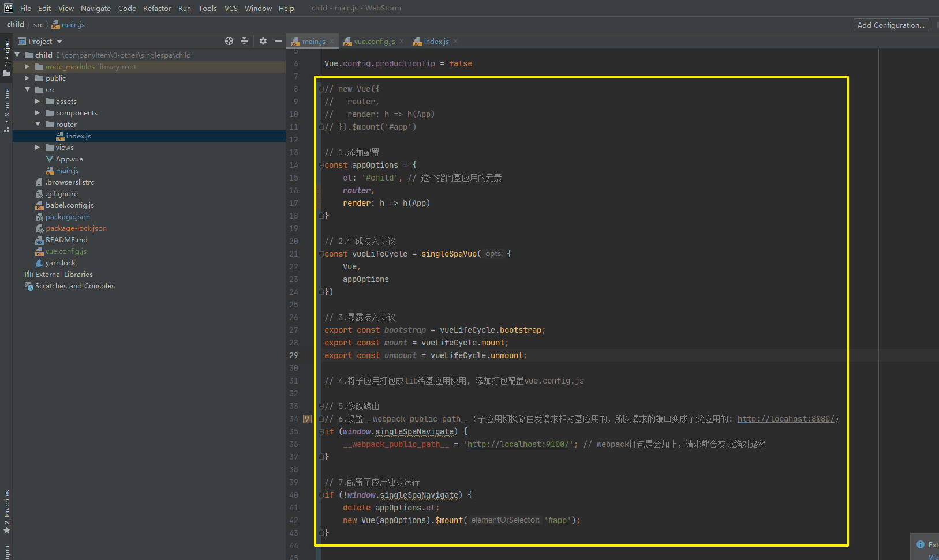Click the notification info icon
The width and height of the screenshot is (939, 560).
click(921, 544)
